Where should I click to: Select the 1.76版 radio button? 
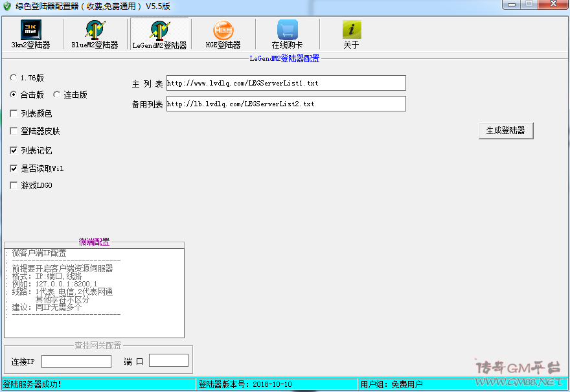pos(14,78)
